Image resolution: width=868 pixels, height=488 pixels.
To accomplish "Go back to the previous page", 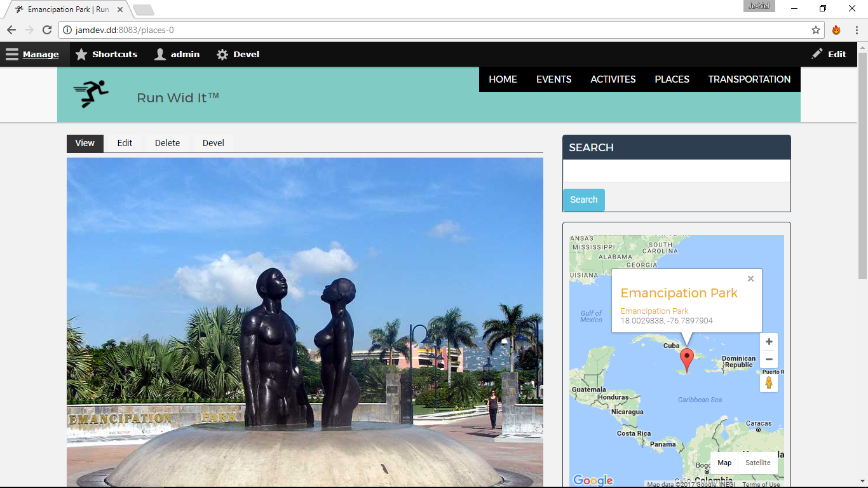I will tap(11, 30).
